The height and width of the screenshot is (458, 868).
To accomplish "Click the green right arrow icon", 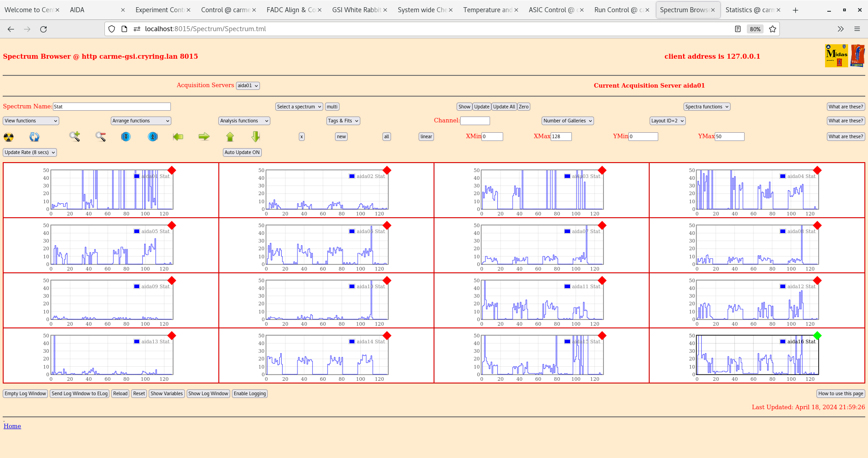I will coord(204,136).
